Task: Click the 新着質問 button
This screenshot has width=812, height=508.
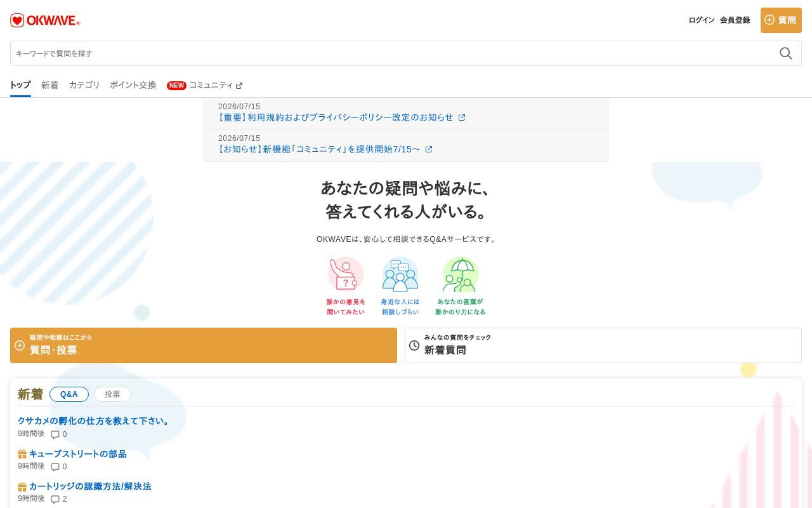Action: 603,345
